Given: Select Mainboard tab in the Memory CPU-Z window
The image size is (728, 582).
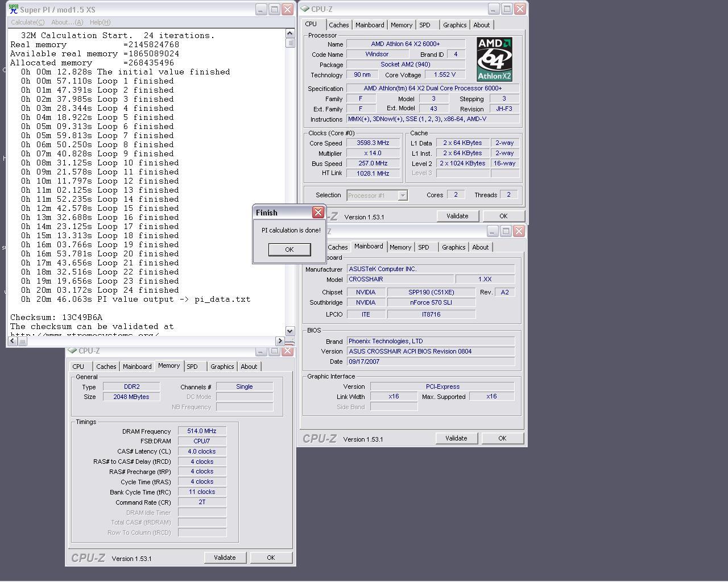Looking at the screenshot, I should [137, 367].
